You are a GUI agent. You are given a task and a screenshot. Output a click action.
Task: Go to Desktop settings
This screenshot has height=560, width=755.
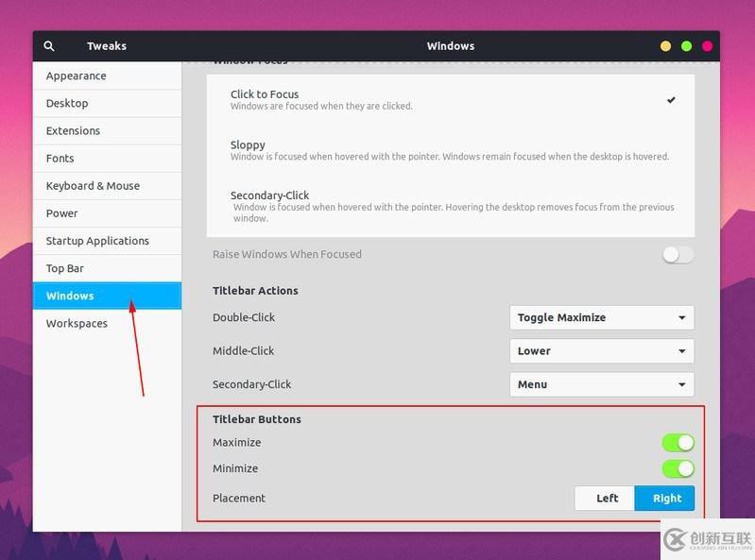(108, 104)
